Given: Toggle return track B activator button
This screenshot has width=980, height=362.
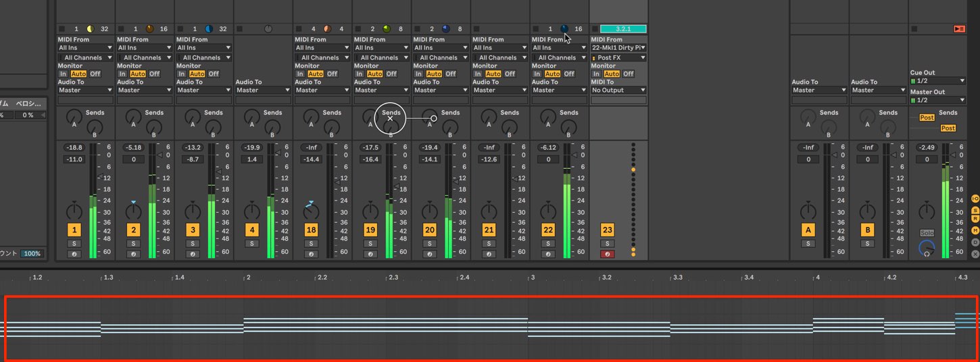Looking at the screenshot, I should (867, 230).
